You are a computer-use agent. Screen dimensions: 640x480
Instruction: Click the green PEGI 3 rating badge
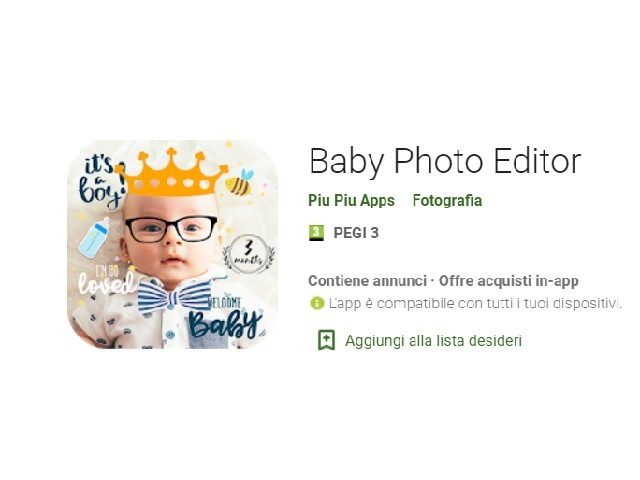click(x=316, y=233)
